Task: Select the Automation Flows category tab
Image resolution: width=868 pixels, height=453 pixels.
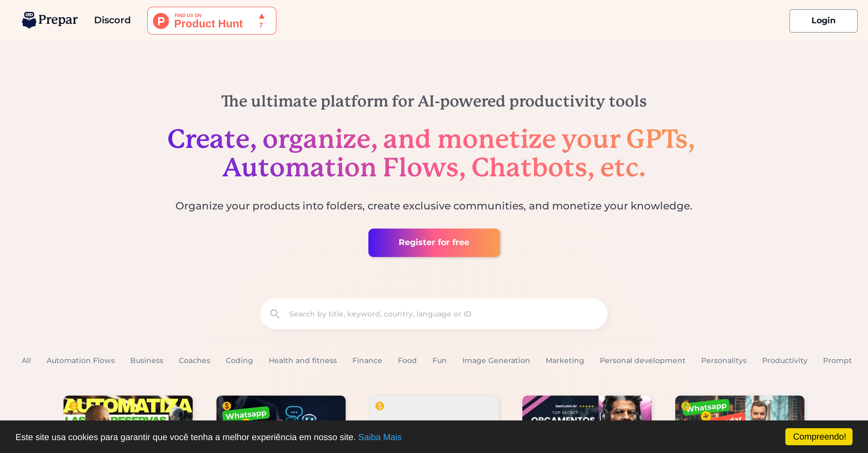Action: tap(80, 360)
